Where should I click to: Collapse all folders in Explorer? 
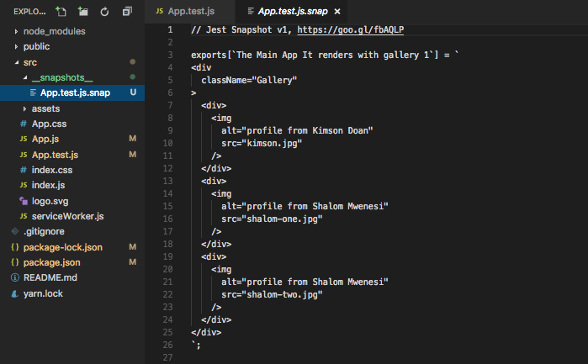click(x=127, y=12)
